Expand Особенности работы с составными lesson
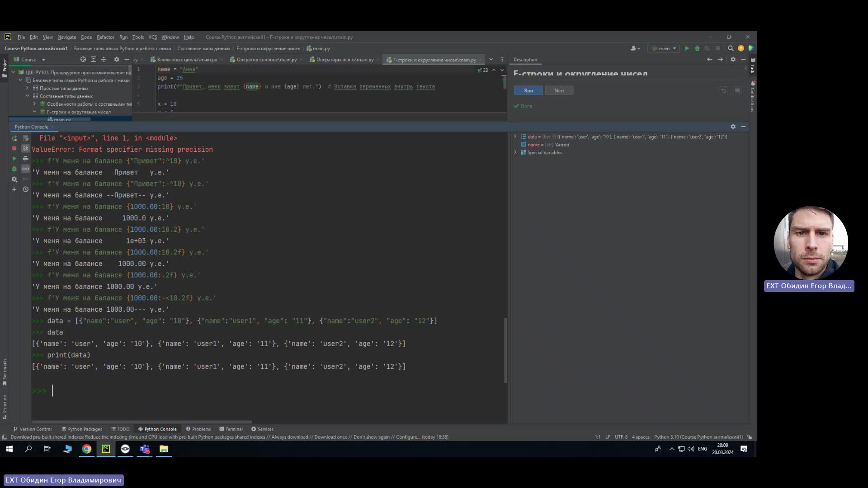Screen dimensions: 868x488 (34, 104)
